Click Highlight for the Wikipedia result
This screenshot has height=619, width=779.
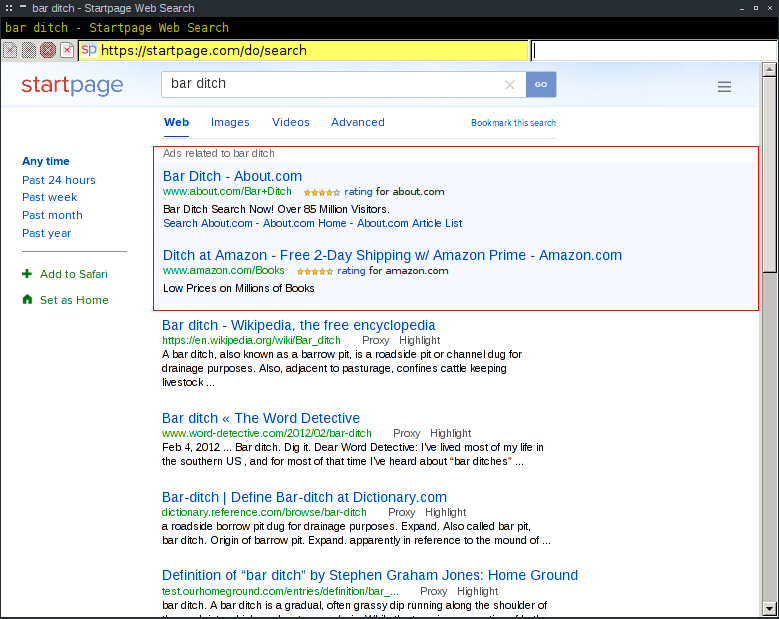click(419, 340)
